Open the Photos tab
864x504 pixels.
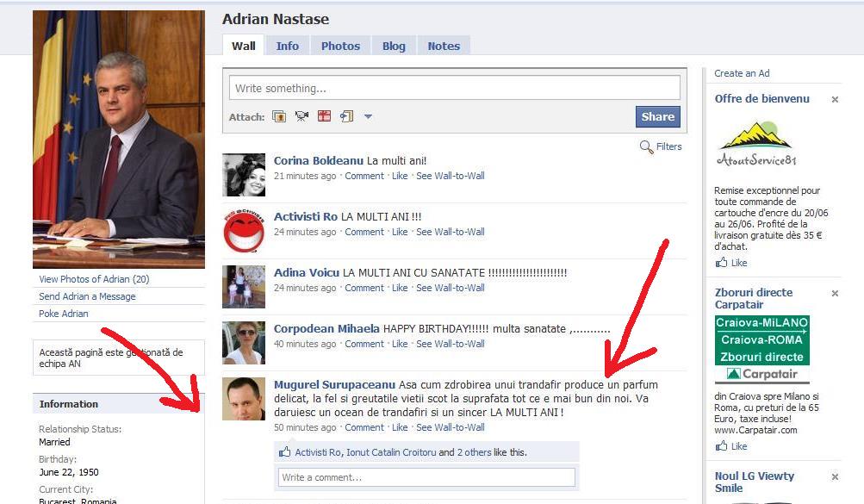click(x=340, y=47)
